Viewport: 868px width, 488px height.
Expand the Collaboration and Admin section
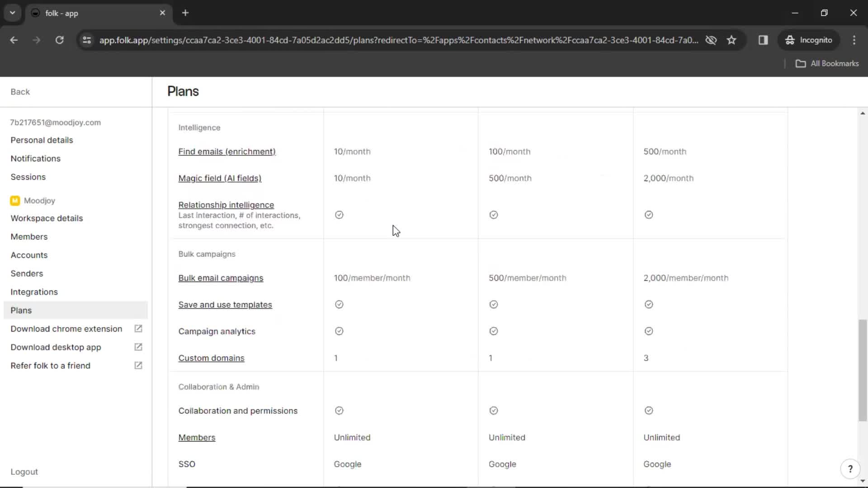(x=219, y=387)
